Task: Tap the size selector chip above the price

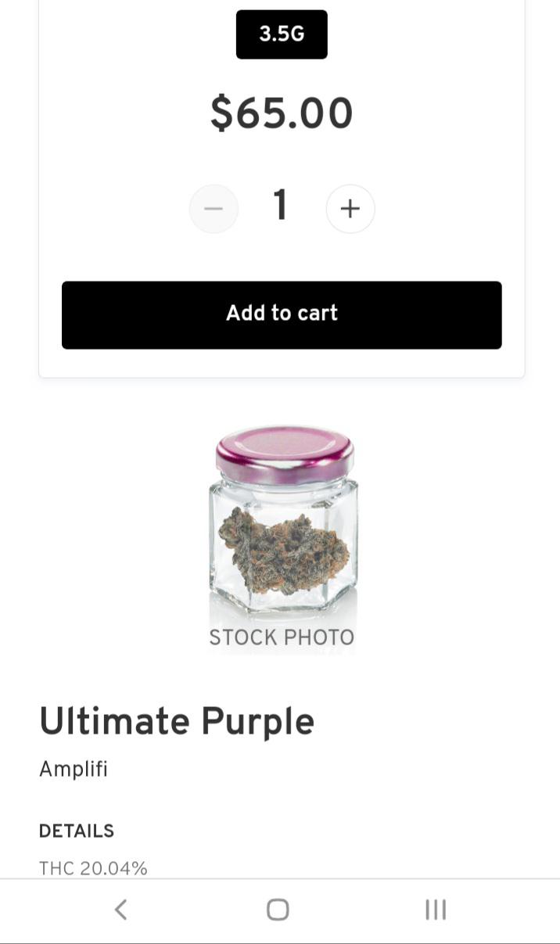Action: coord(282,34)
